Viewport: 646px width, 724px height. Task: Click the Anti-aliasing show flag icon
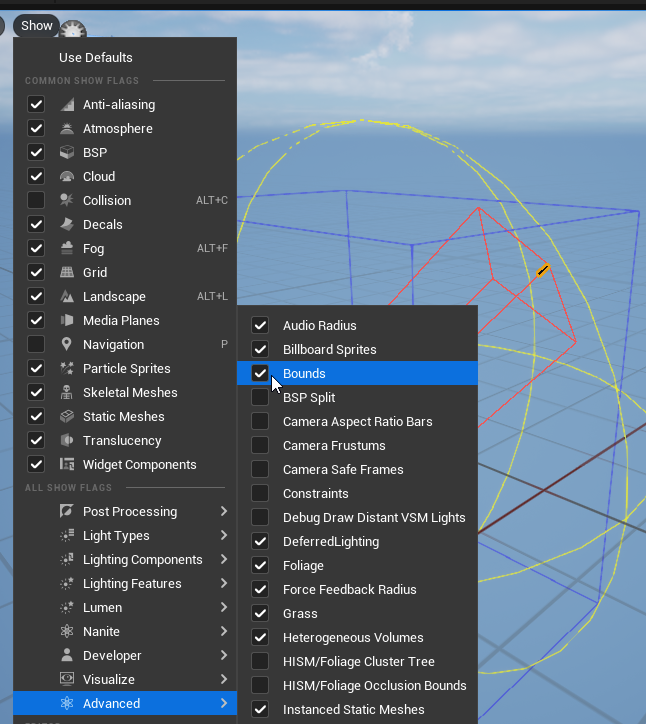click(x=67, y=105)
